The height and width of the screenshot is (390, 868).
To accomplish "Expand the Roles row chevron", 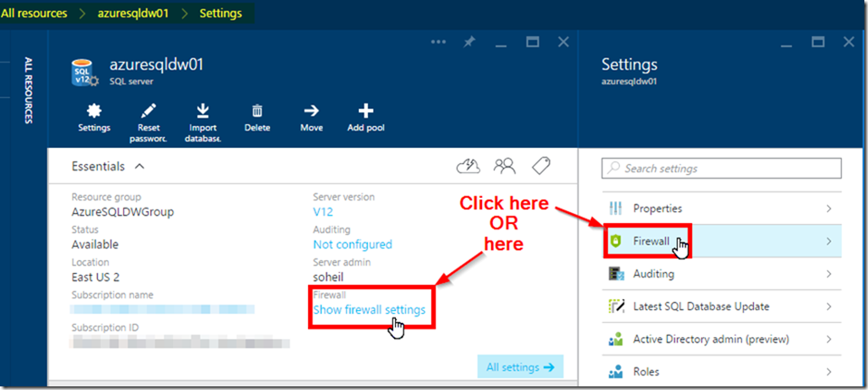I will (829, 372).
